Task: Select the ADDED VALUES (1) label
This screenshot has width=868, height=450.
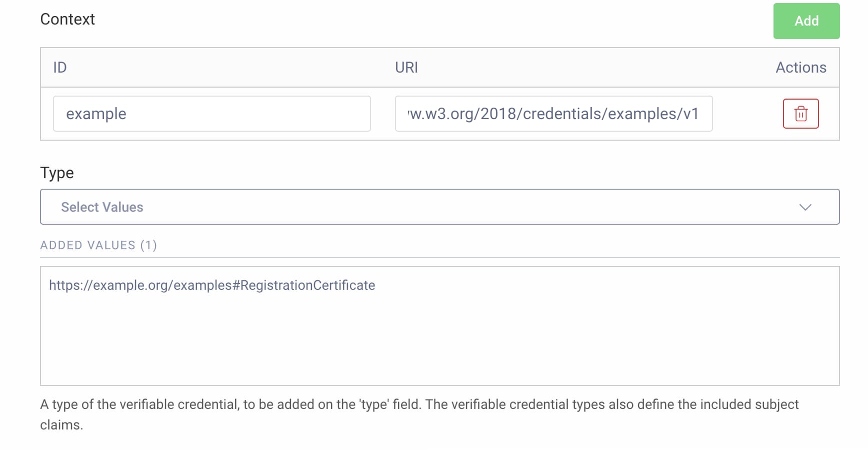Action: pyautogui.click(x=98, y=245)
